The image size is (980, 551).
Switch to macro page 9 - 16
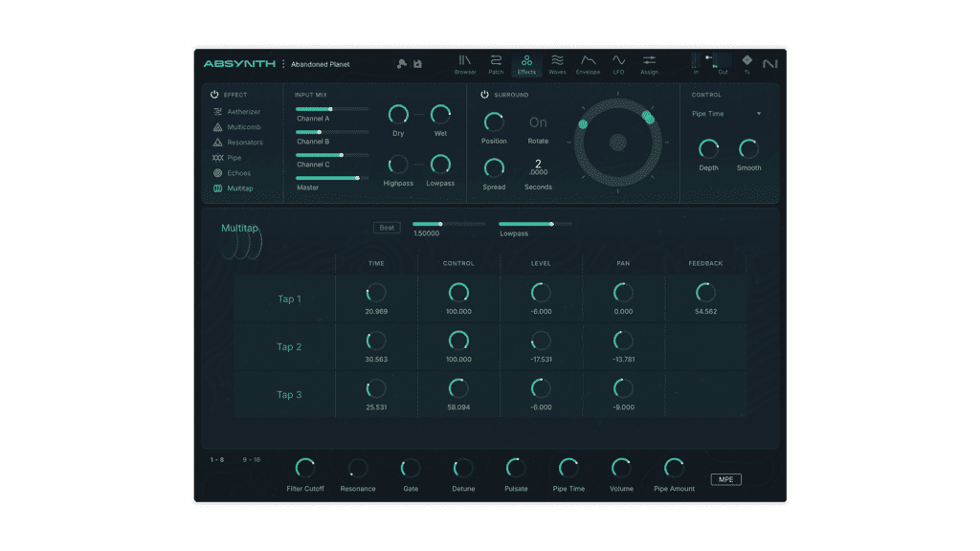(x=251, y=460)
